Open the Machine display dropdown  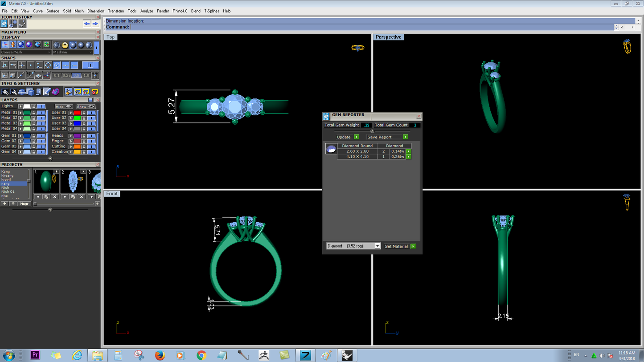pos(73,52)
